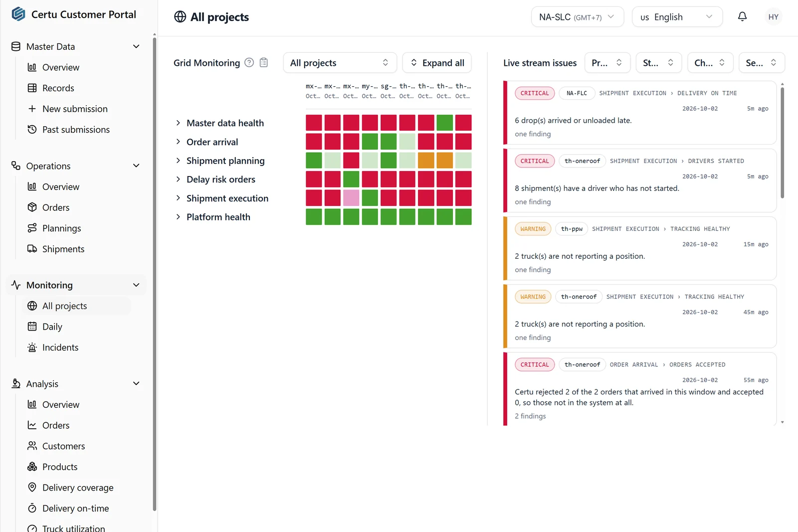The height and width of the screenshot is (532, 798).
Task: Open the HY user avatar menu
Action: [773, 17]
